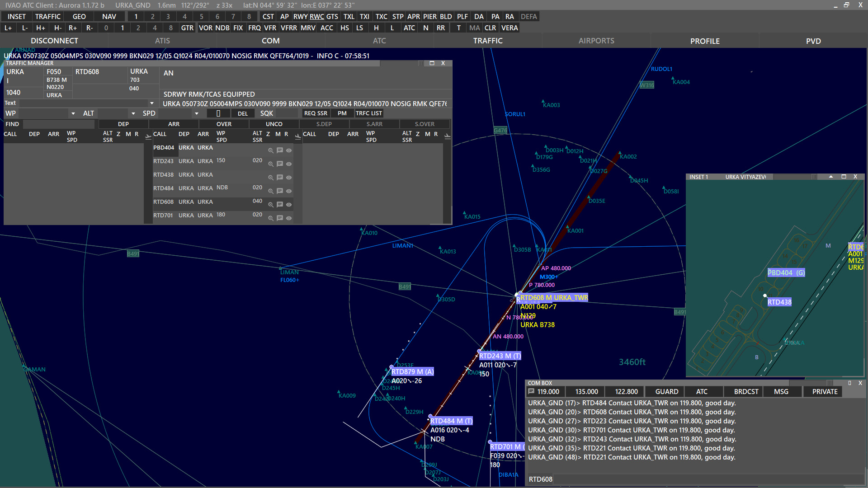Click the TRAFFIC tab in main menu
The height and width of the screenshot is (488, 868).
488,41
